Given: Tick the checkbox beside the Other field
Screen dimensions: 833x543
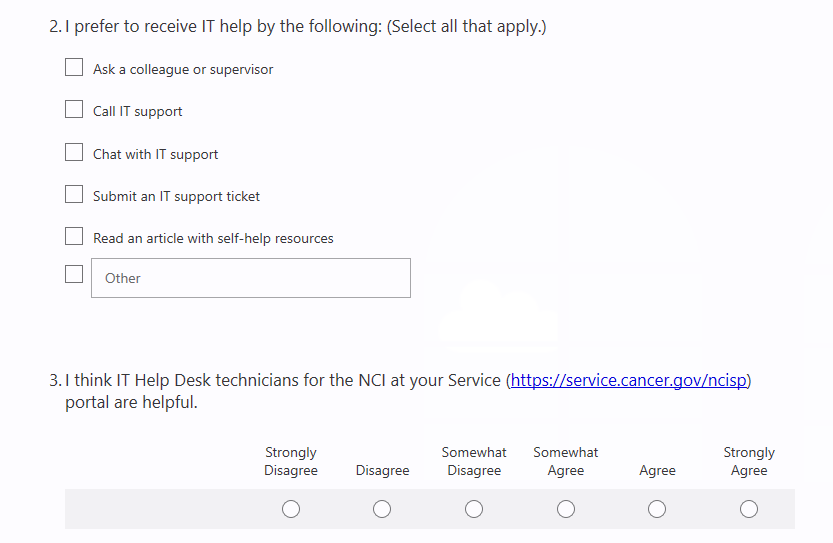Looking at the screenshot, I should click(74, 274).
